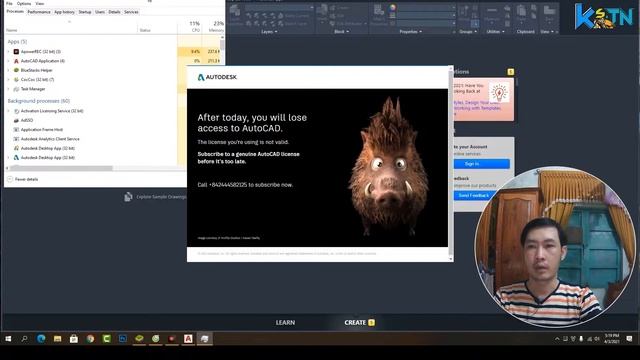Open the Windows Start menu

(x=8, y=339)
